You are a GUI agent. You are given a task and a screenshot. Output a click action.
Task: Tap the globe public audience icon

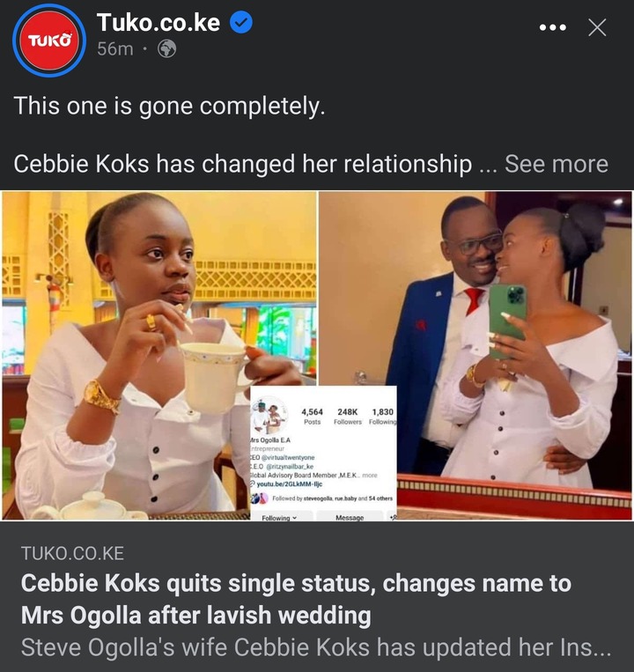(x=166, y=48)
